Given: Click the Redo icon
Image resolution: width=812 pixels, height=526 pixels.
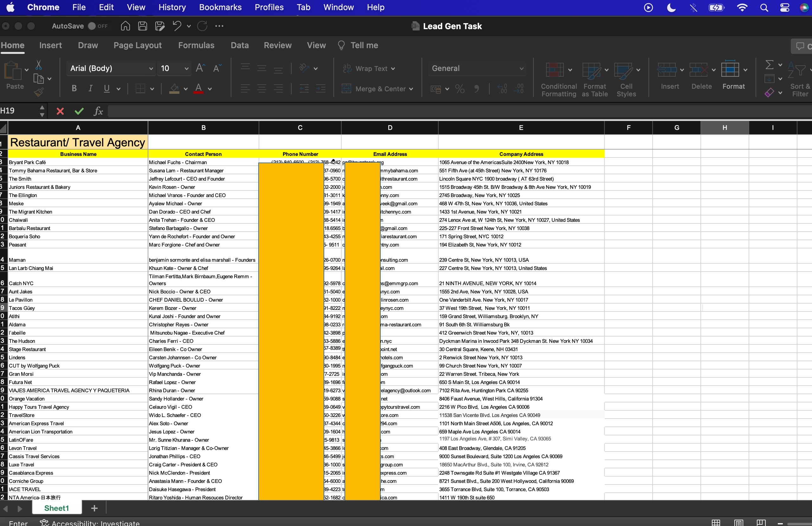Looking at the screenshot, I should [202, 26].
